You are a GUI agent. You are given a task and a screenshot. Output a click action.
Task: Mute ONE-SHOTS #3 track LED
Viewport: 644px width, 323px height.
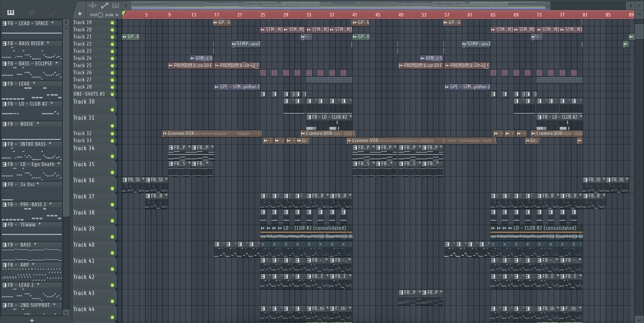coord(112,94)
